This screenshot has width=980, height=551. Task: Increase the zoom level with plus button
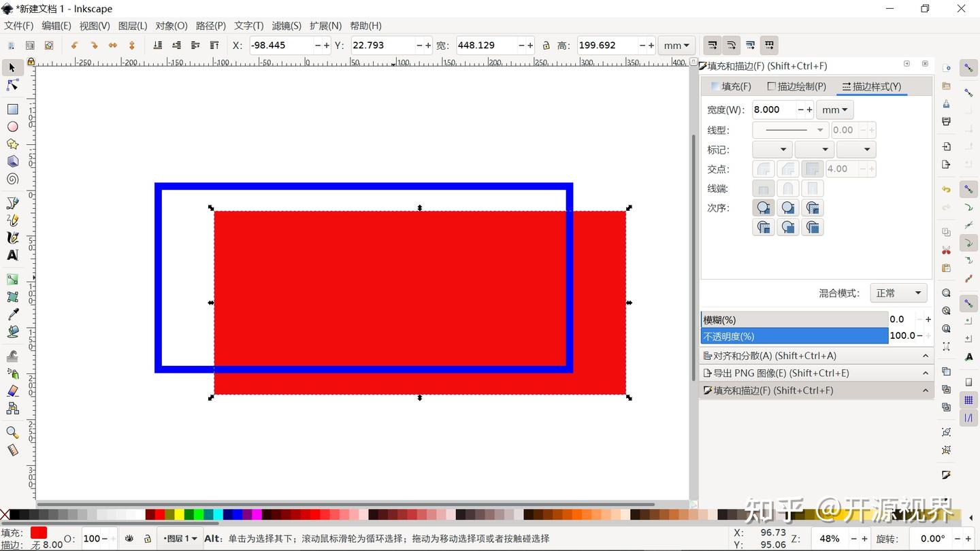(x=865, y=539)
